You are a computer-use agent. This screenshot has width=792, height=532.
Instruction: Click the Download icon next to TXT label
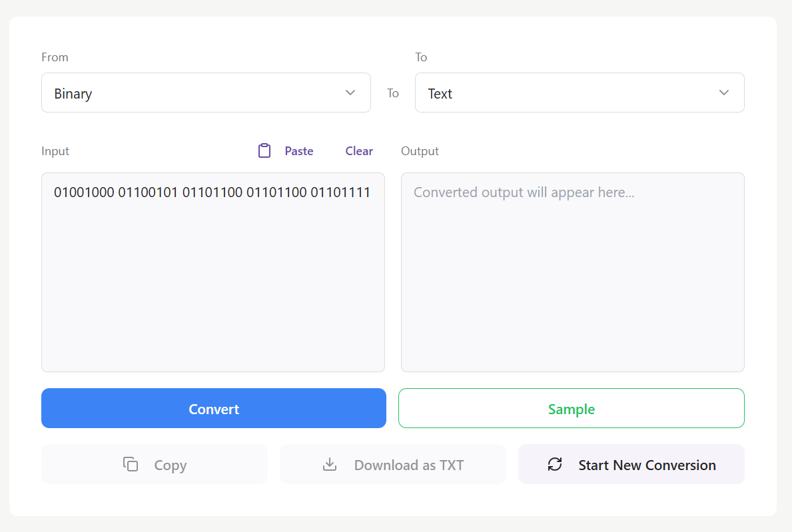point(330,464)
